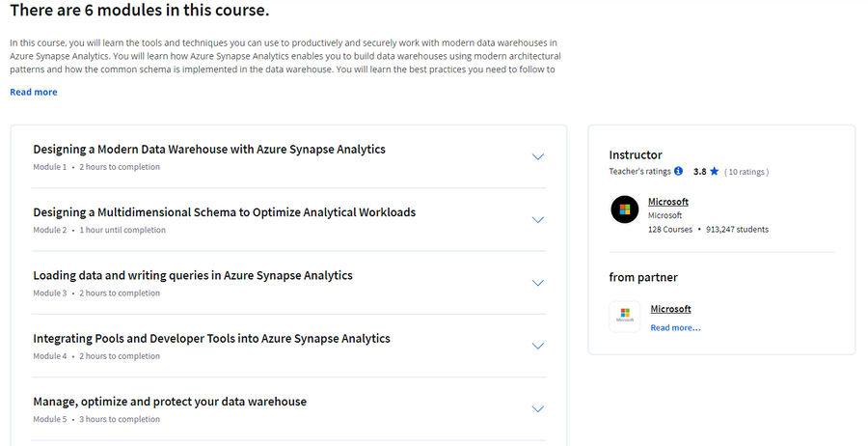Screen dimensions: 868x446
Task: Click the '( 10 ratings )' text
Action: 746,172
